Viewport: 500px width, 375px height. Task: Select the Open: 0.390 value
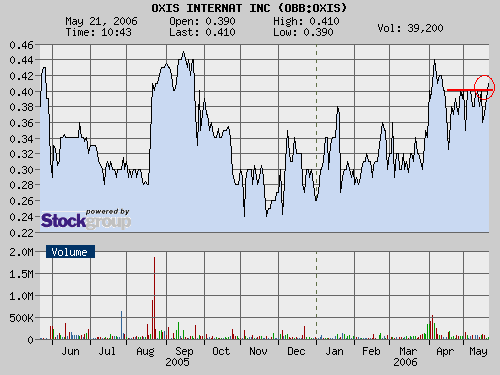(202, 21)
